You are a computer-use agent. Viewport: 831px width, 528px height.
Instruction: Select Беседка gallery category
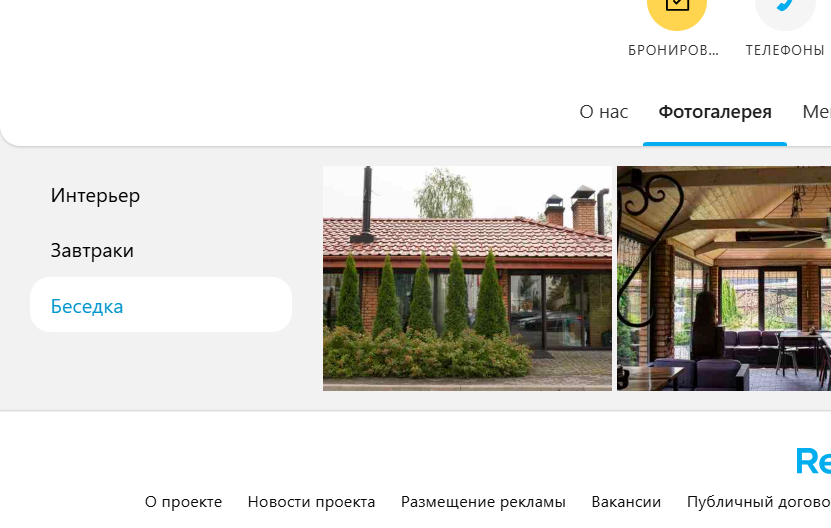click(161, 305)
